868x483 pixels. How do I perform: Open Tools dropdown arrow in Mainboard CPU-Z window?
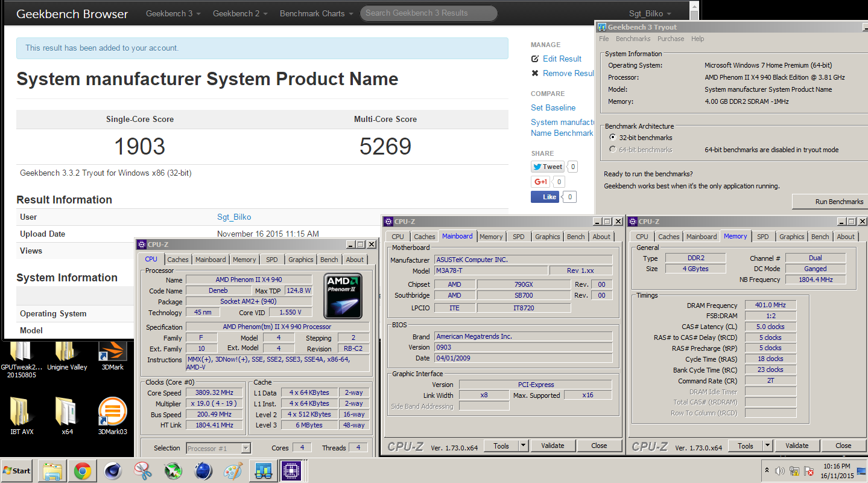coord(522,446)
